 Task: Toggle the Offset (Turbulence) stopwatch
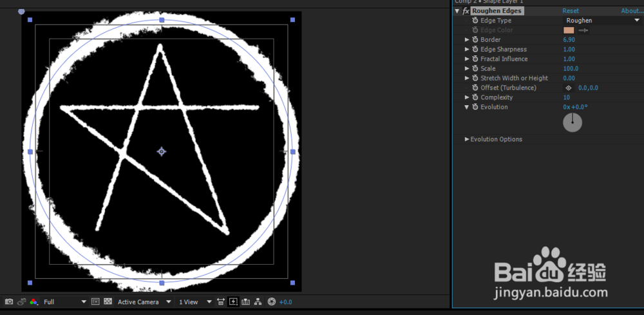coord(475,88)
